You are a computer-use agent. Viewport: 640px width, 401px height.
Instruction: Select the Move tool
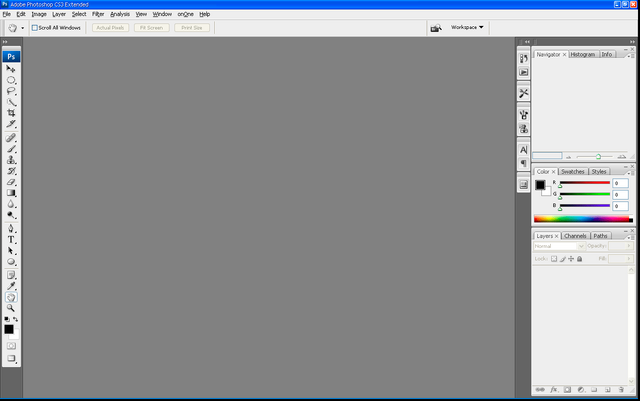point(11,69)
